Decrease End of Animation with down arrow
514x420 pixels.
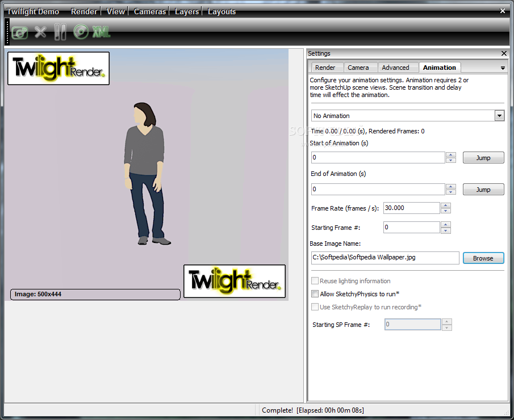(451, 192)
